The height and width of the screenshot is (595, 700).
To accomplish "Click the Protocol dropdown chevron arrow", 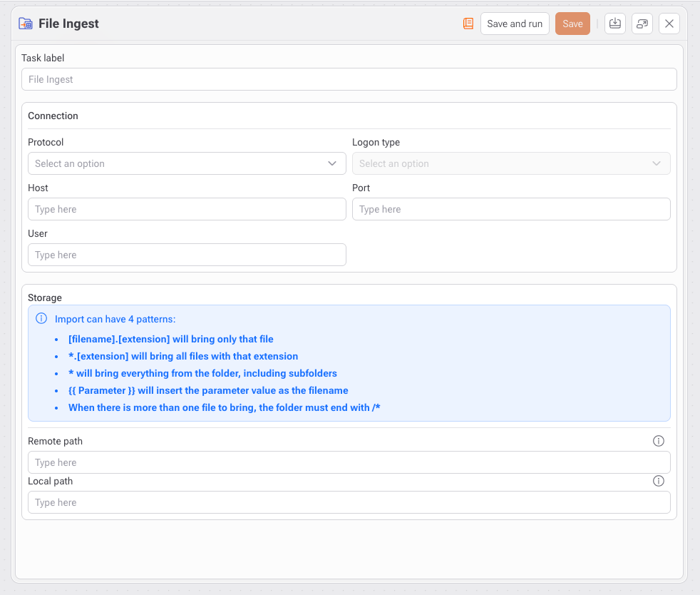I will coord(332,163).
